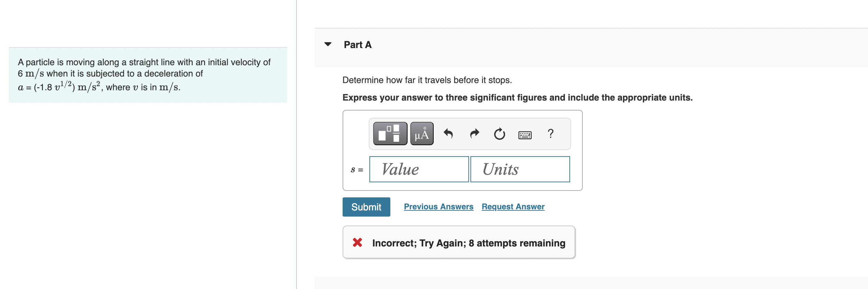This screenshot has height=289, width=868.
Task: Click the µÅ units insertion icon
Action: tap(421, 134)
